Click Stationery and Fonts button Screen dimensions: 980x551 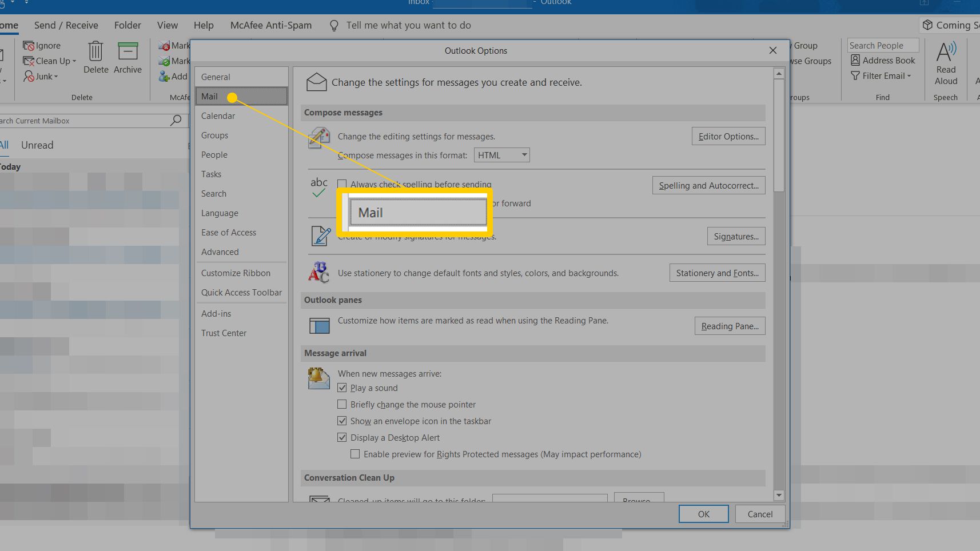pos(717,273)
